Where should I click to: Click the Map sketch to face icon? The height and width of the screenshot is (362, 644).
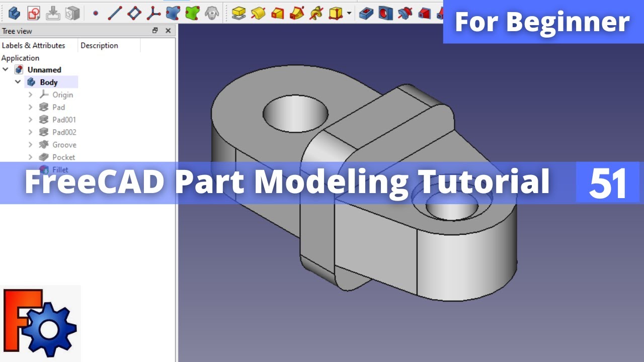click(x=72, y=13)
